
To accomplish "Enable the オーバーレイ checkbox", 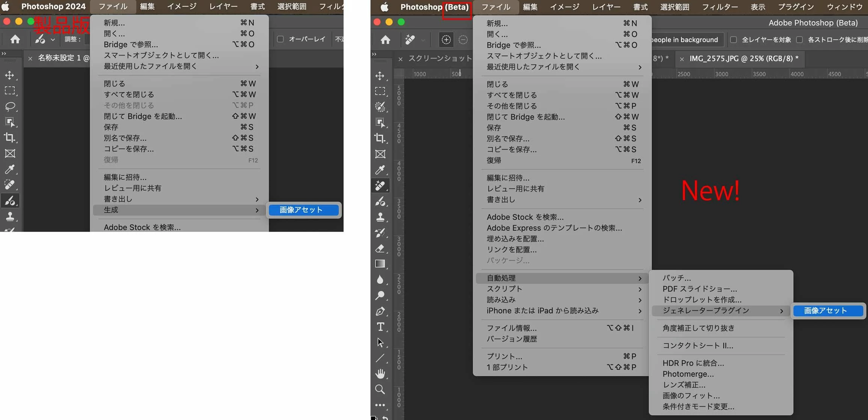I will (x=280, y=39).
